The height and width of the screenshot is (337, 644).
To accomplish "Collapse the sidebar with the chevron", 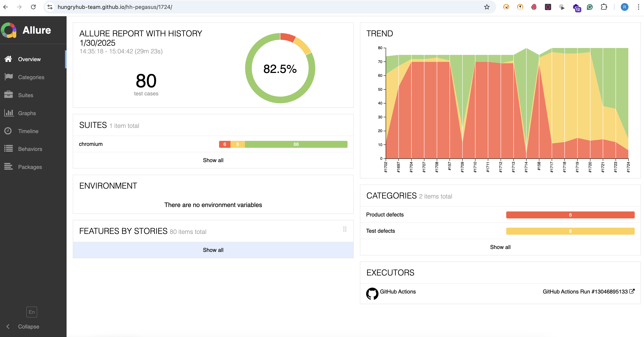I will pos(8,327).
